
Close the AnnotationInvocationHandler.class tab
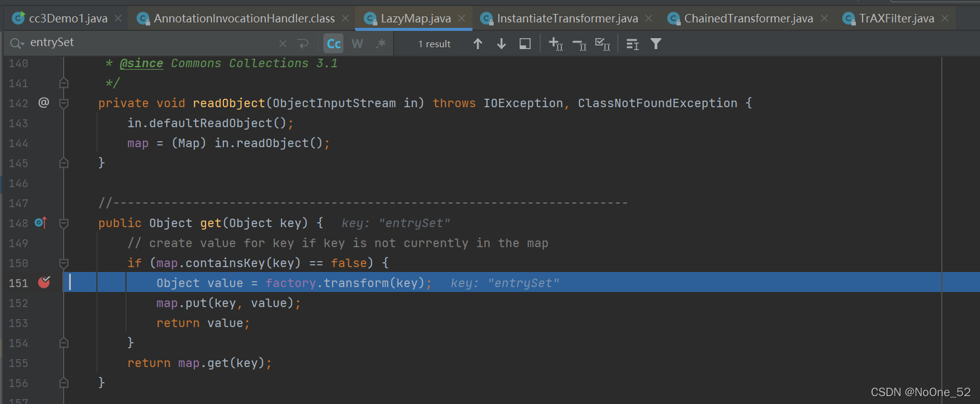point(345,19)
